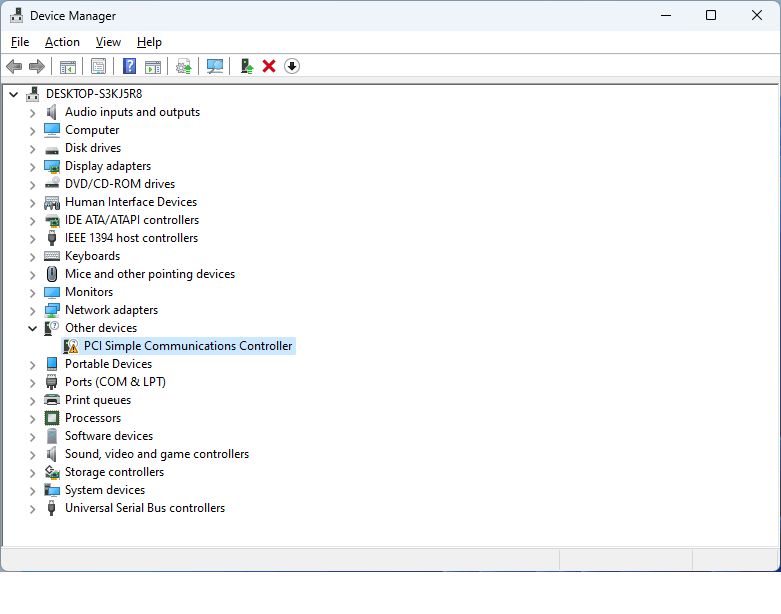The height and width of the screenshot is (614, 781).
Task: Click the Human Interface Devices icon
Action: coord(52,202)
